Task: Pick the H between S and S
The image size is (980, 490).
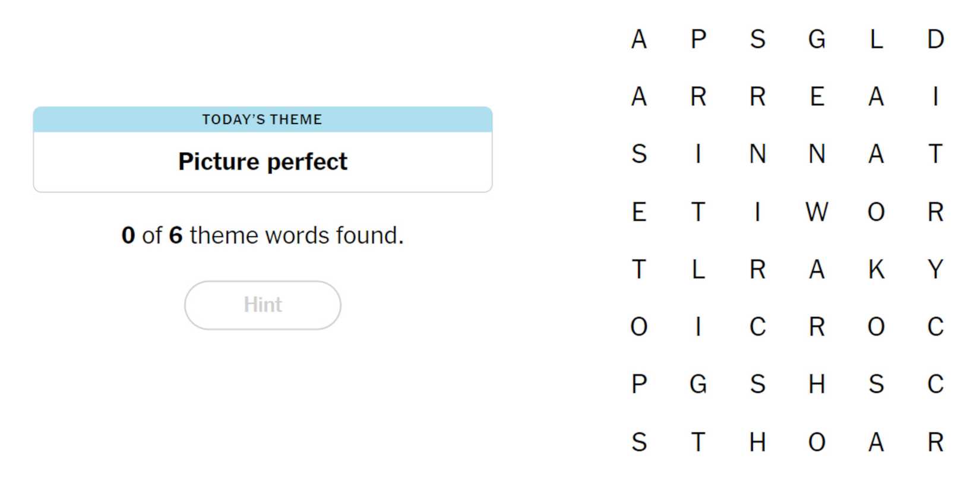Action: [817, 384]
